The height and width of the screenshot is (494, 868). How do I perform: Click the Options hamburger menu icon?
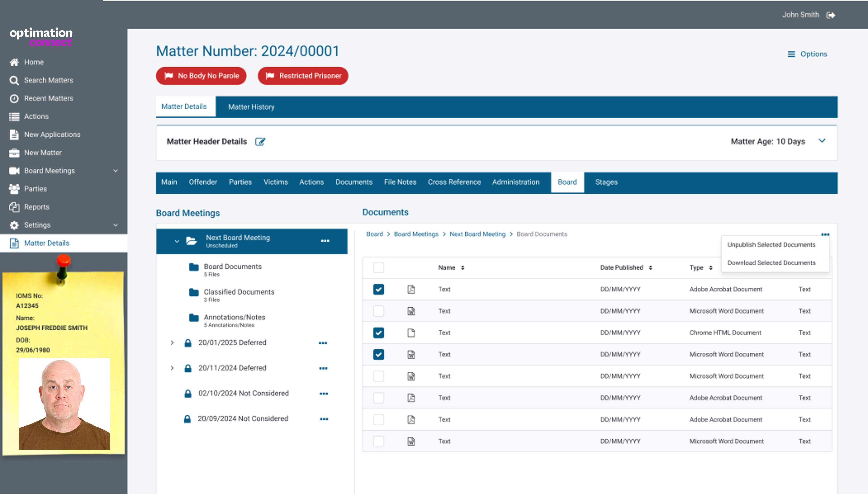coord(791,54)
